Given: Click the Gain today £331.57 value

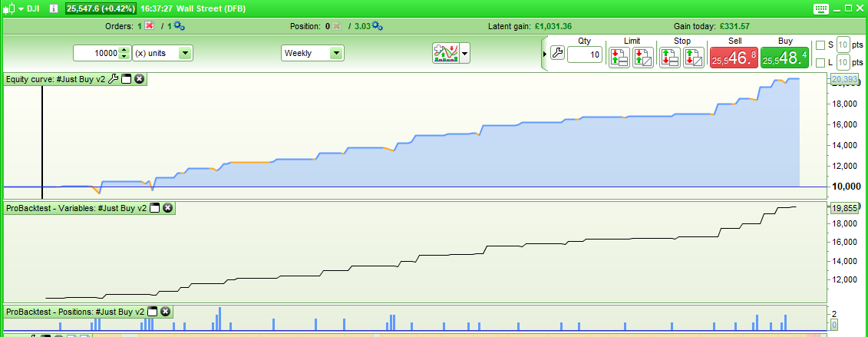Looking at the screenshot, I should click(x=734, y=26).
